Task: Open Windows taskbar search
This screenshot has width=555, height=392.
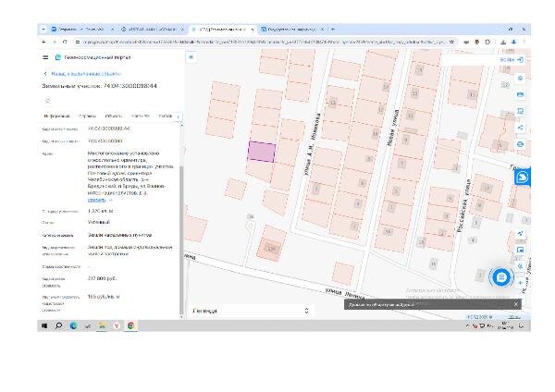Action: (59, 325)
